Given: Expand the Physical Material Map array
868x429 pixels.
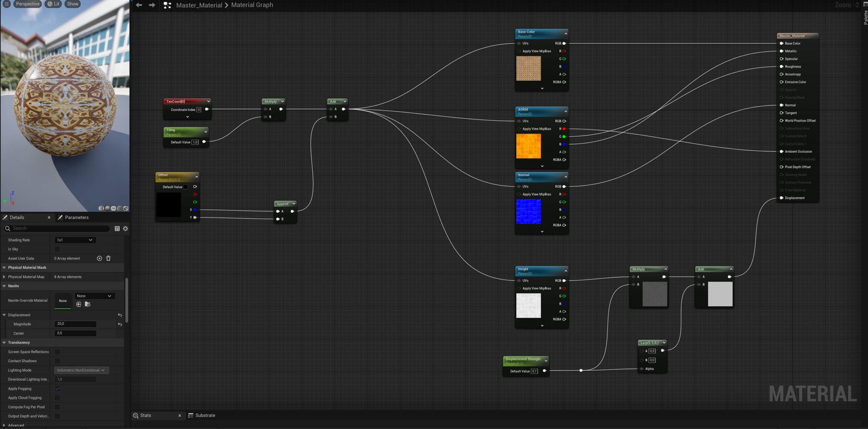Looking at the screenshot, I should (x=4, y=277).
